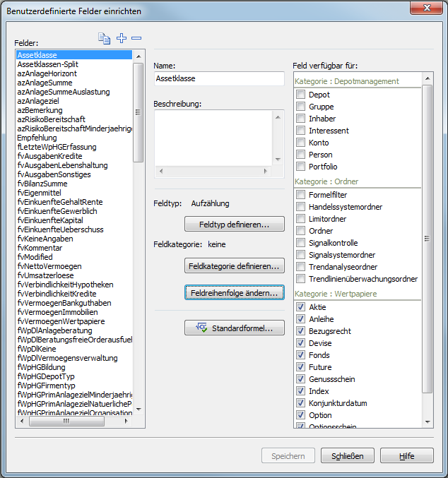Viewport: 448px width, 478px height.
Task: Check the Portfolio checkbox
Action: point(301,167)
